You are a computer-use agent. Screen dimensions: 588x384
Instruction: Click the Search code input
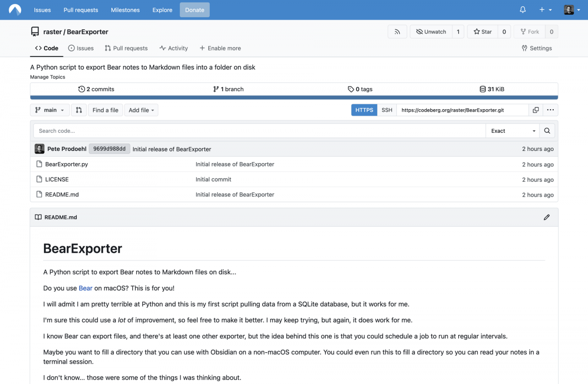260,131
